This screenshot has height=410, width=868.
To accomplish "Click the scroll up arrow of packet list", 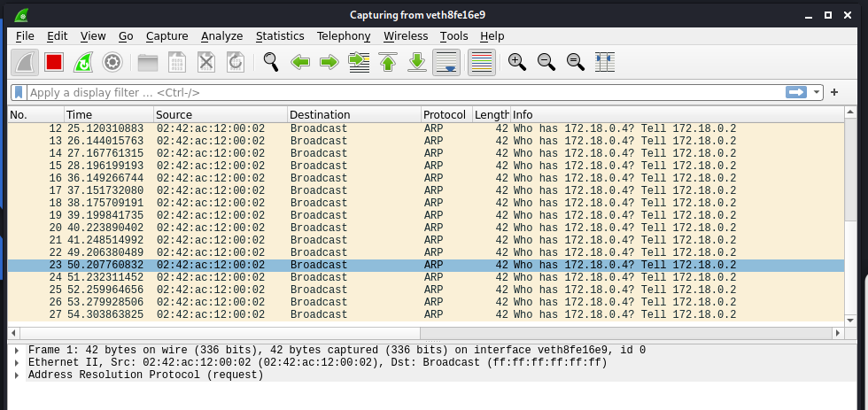I will 851,112.
